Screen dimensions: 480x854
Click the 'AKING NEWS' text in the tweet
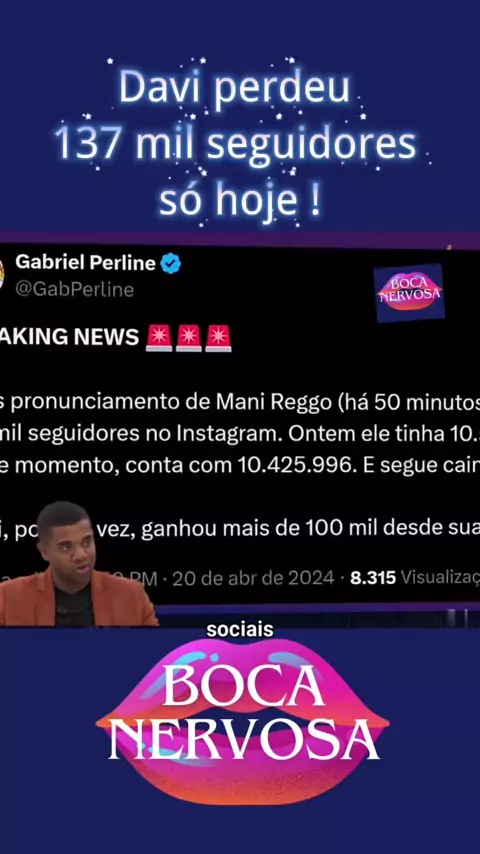(70, 338)
